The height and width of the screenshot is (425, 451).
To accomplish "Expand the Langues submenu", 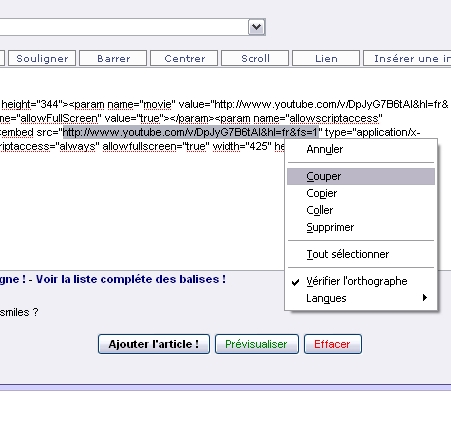I will point(361,298).
